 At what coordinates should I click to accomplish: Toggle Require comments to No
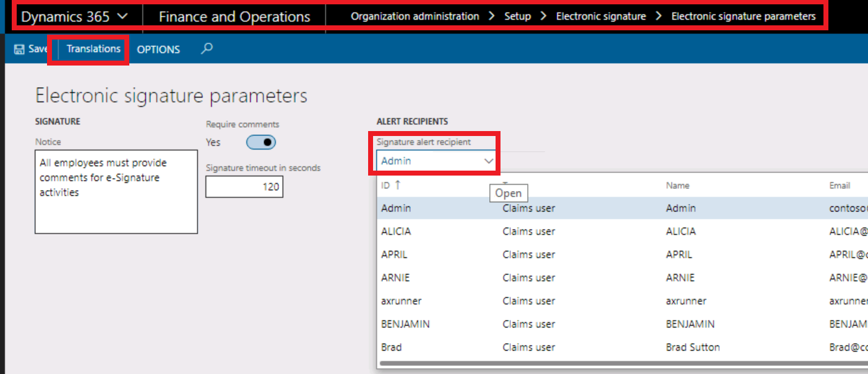260,142
